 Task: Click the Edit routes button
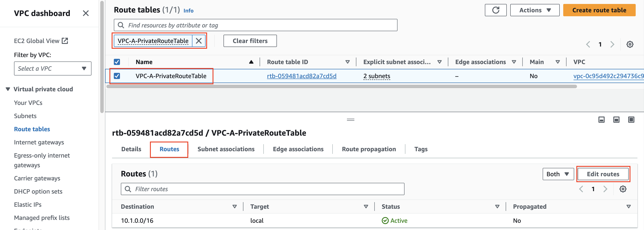(603, 174)
